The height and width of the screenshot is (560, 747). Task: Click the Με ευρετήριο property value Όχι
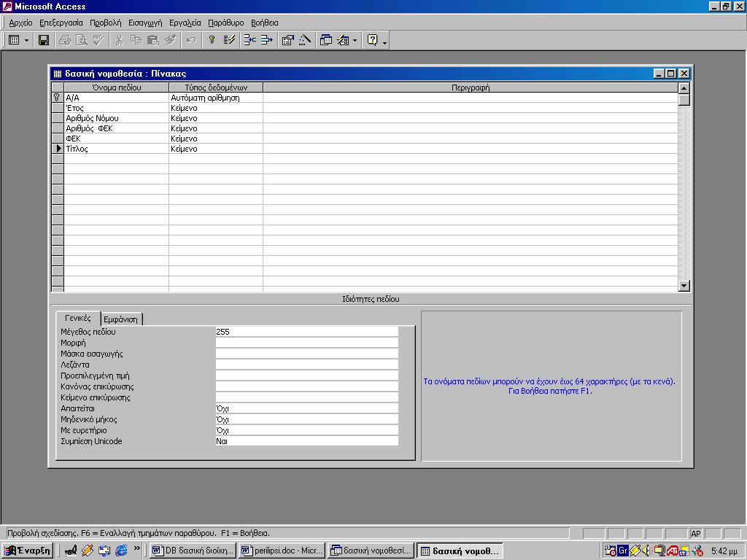(x=306, y=430)
